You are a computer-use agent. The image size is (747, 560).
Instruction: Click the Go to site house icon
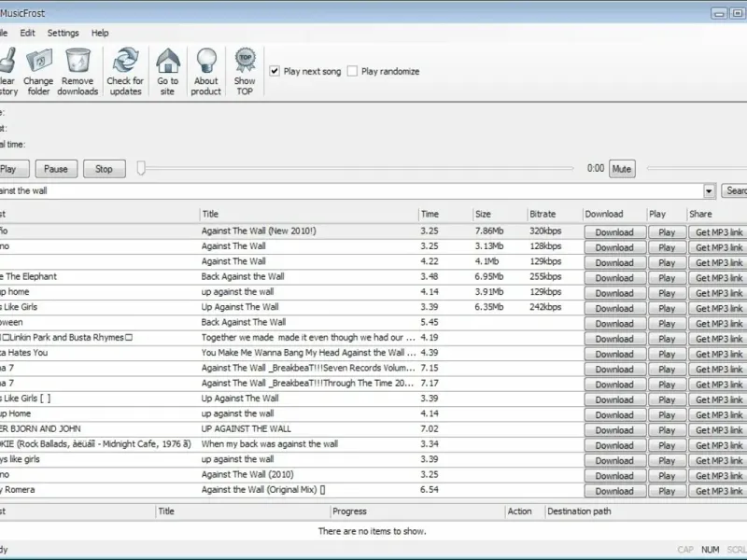pos(168,62)
